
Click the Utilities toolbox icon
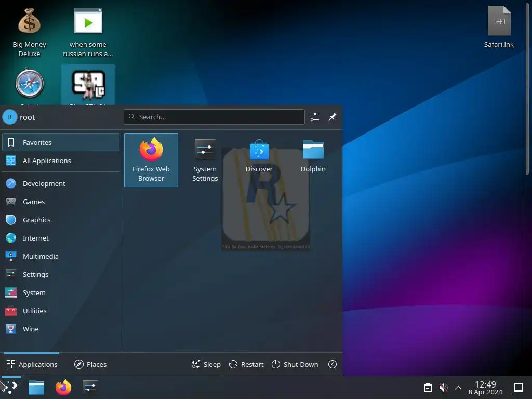pyautogui.click(x=11, y=311)
